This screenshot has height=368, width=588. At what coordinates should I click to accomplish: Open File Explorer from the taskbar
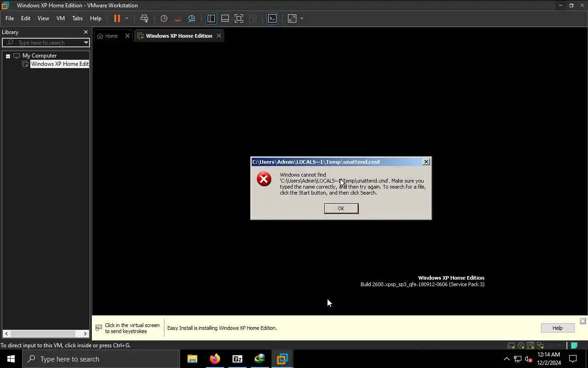click(192, 359)
